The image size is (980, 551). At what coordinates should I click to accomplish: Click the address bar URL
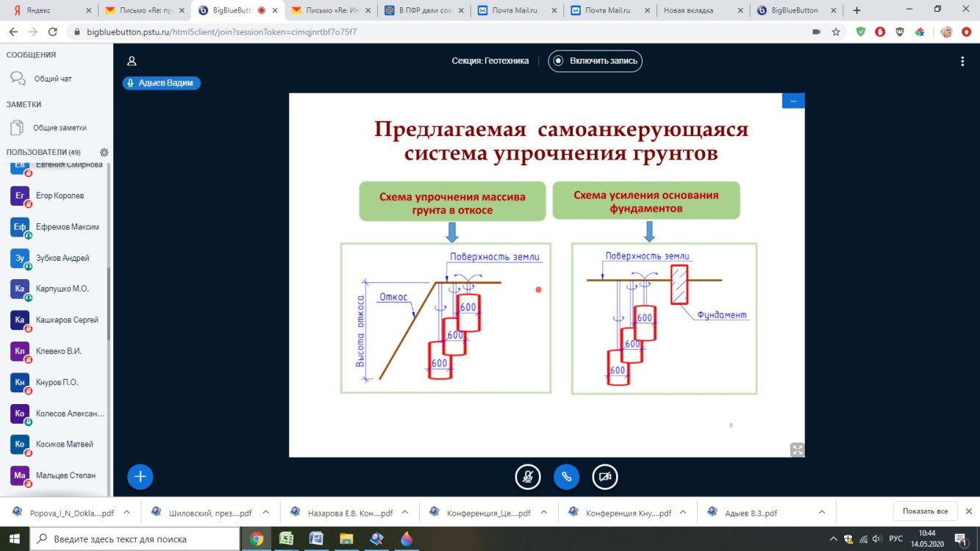(x=222, y=32)
